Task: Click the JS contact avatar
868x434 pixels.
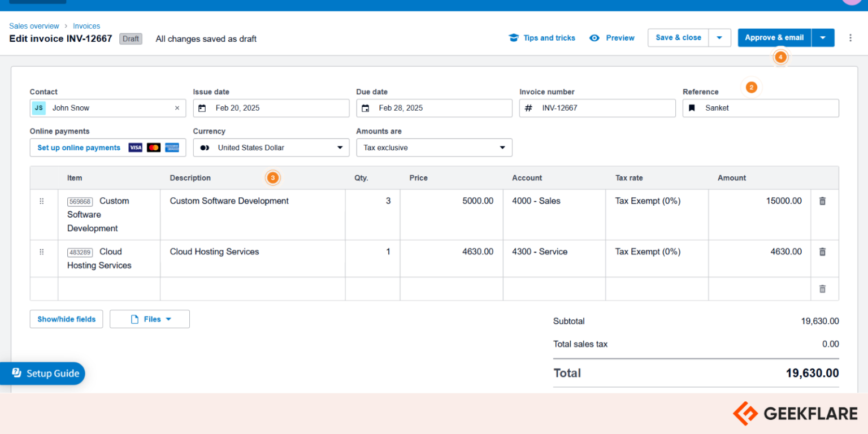Action: point(38,108)
